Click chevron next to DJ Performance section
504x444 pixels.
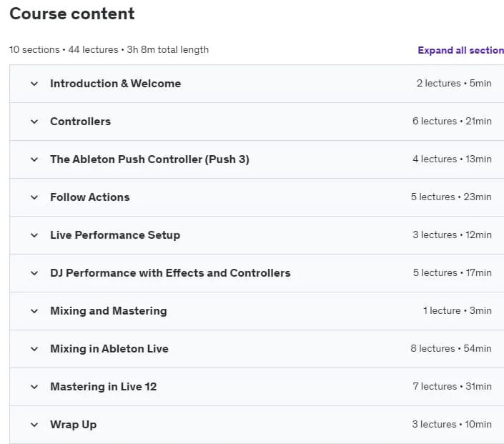coord(34,273)
